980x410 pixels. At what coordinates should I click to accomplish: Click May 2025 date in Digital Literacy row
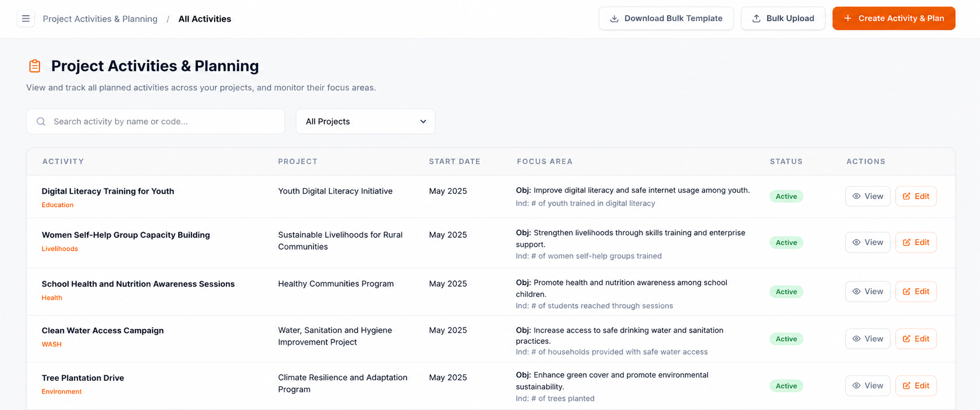pos(448,191)
